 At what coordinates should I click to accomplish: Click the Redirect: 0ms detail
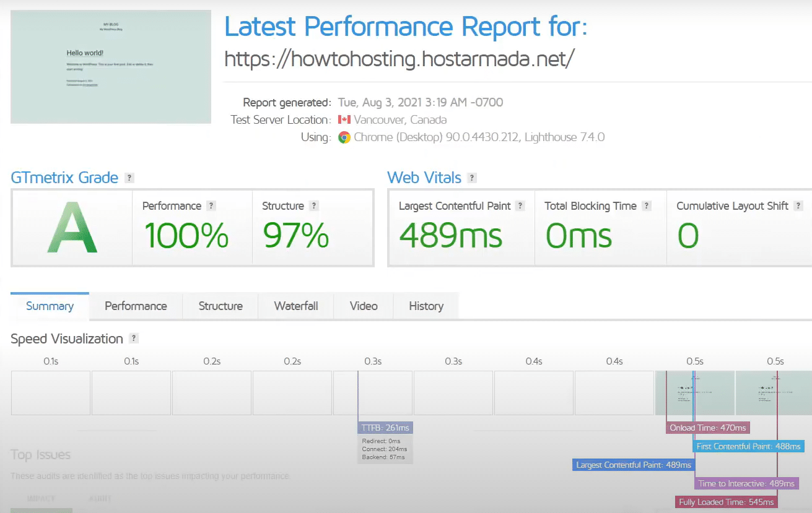[382, 441]
